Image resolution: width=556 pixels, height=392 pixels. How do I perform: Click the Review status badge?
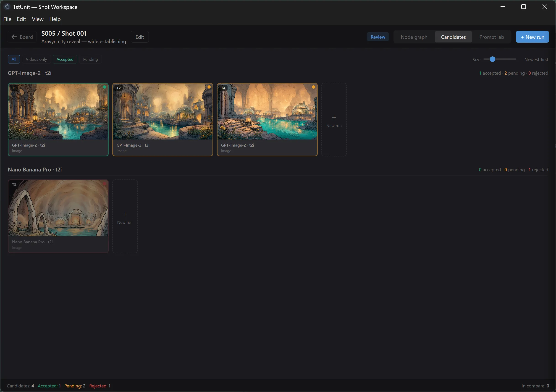coord(378,37)
